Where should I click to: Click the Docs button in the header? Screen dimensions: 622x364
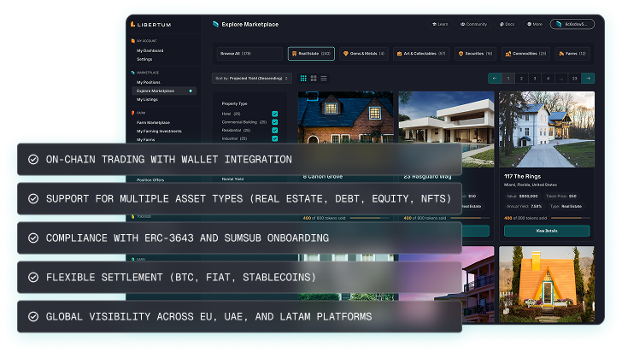[x=507, y=24]
